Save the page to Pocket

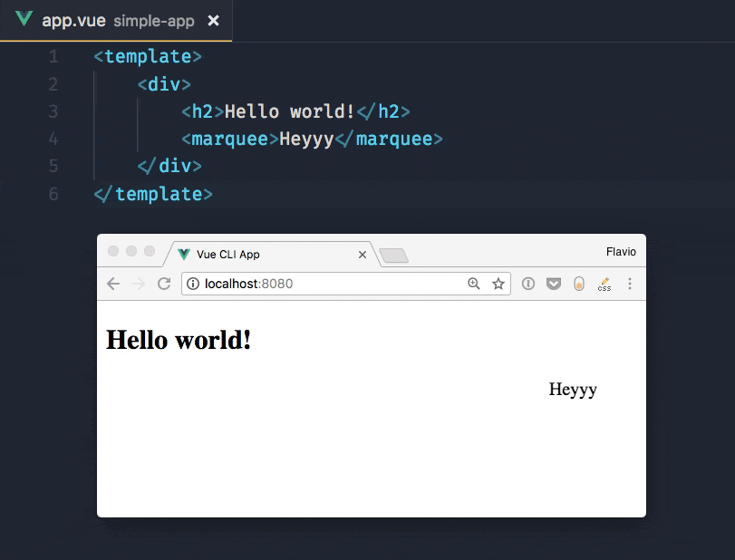pos(554,284)
